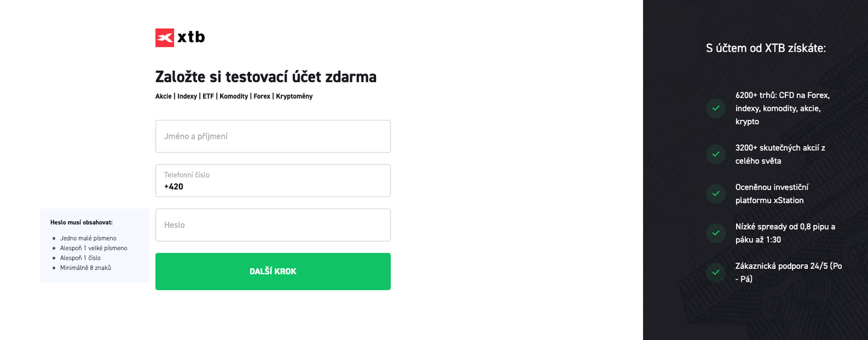Click the Minimálně 8 znaků requirement

(x=86, y=268)
